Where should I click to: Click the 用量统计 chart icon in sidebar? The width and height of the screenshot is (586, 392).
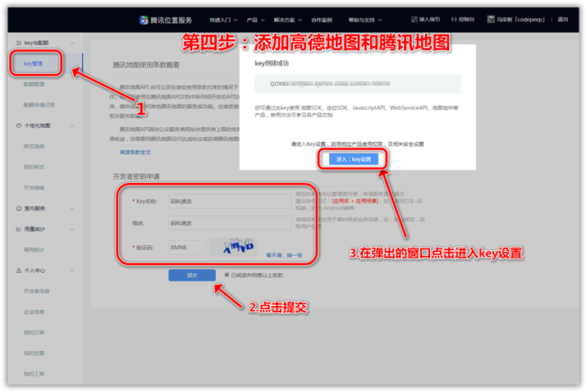click(19, 230)
